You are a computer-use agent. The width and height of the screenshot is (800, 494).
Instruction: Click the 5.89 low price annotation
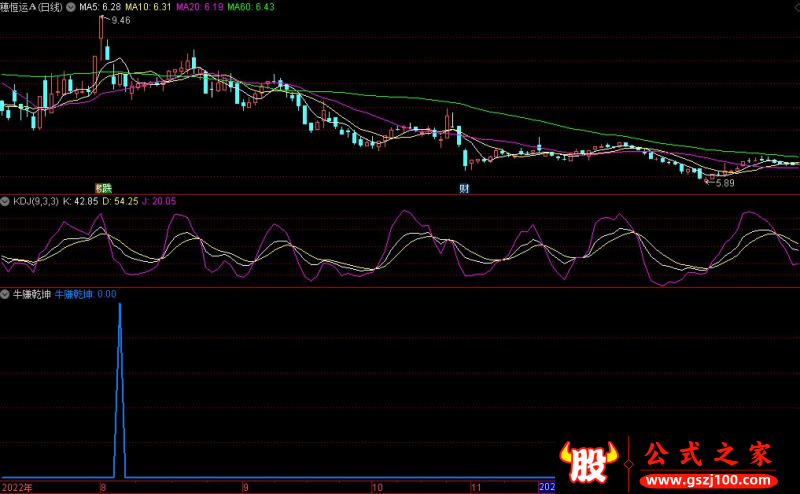(x=724, y=182)
